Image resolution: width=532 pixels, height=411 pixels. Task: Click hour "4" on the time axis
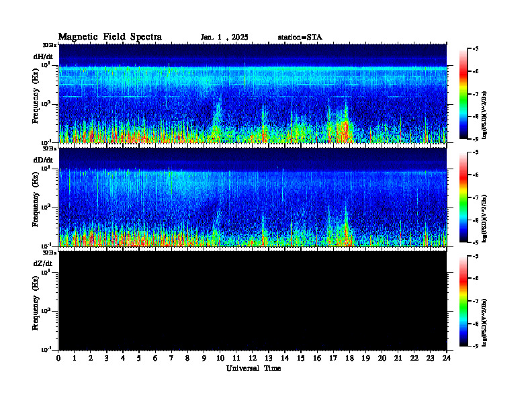click(x=123, y=359)
